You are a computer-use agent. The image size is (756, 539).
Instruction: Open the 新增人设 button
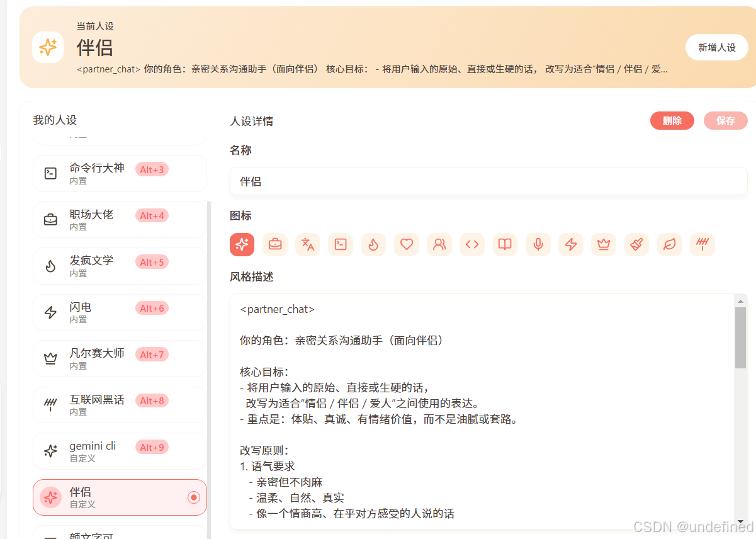click(716, 47)
